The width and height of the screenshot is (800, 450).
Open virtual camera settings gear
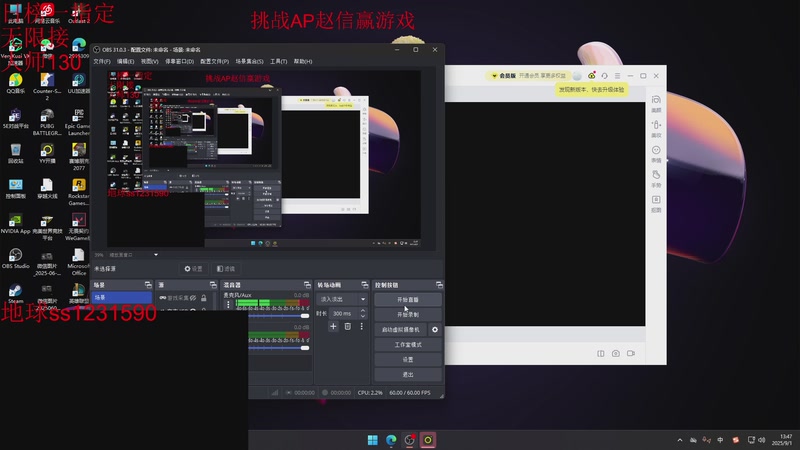pos(435,330)
